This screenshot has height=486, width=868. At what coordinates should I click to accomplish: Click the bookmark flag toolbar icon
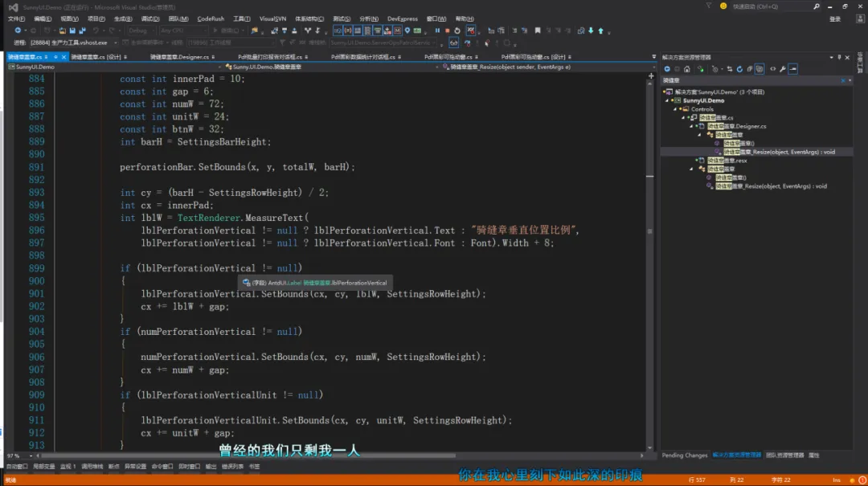coord(538,31)
